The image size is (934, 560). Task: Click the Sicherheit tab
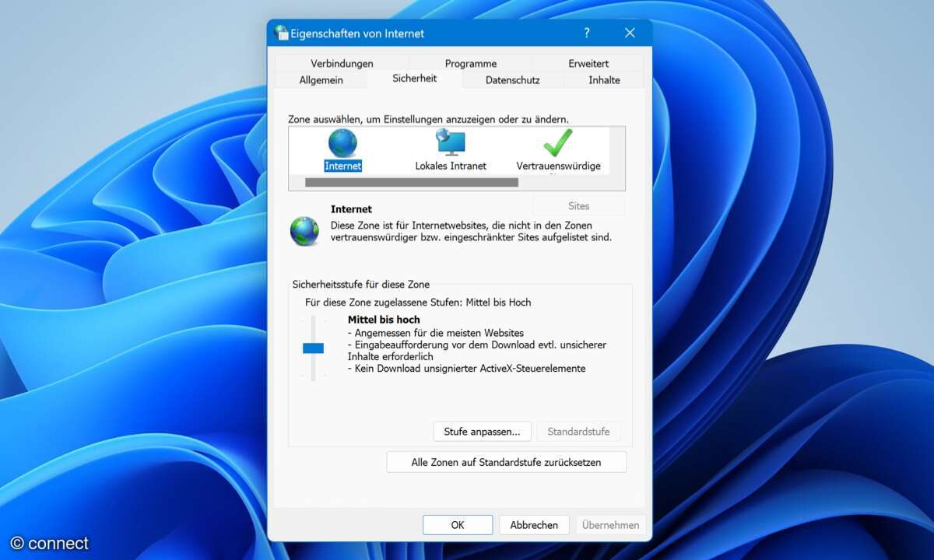coord(414,79)
